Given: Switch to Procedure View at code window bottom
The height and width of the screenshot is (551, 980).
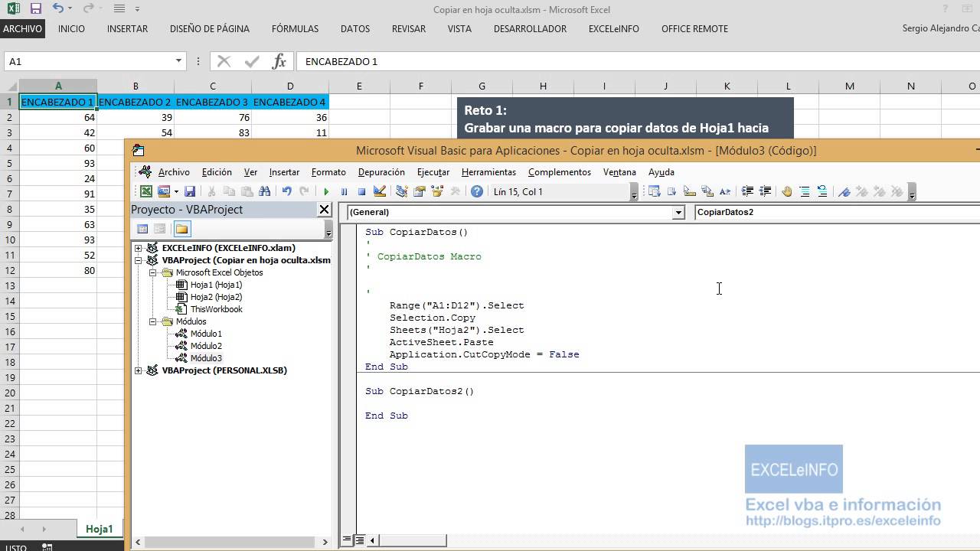Looking at the screenshot, I should [347, 540].
